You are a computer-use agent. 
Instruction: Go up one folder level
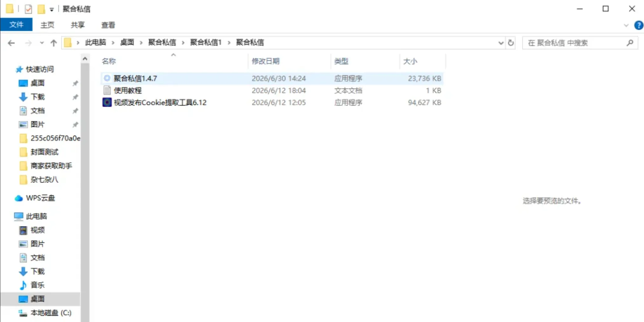tap(54, 43)
